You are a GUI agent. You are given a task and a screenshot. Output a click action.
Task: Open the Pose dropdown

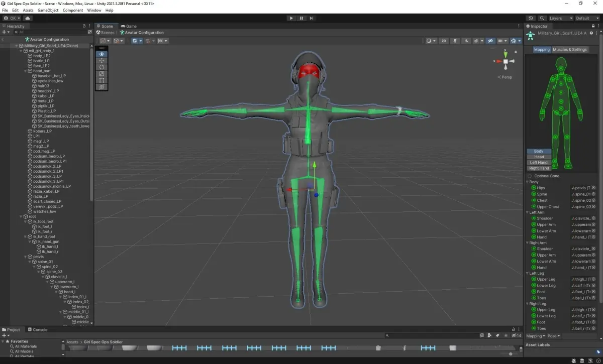553,336
